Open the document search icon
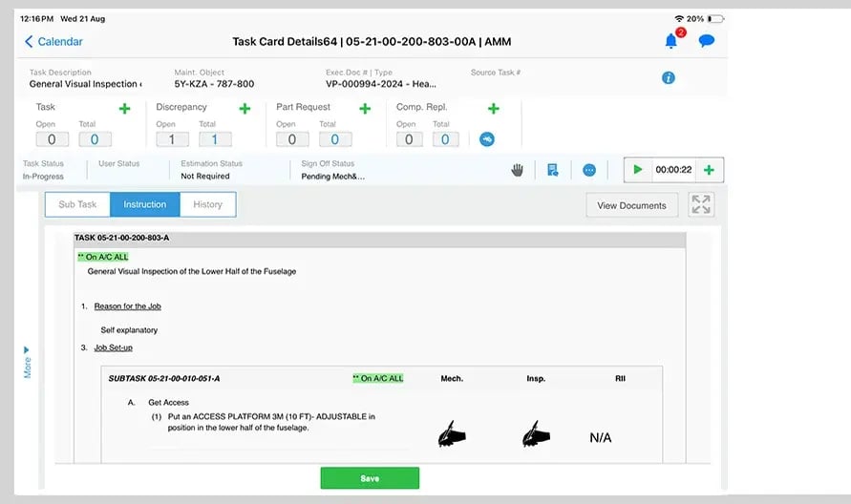The height and width of the screenshot is (504, 851). [x=553, y=170]
